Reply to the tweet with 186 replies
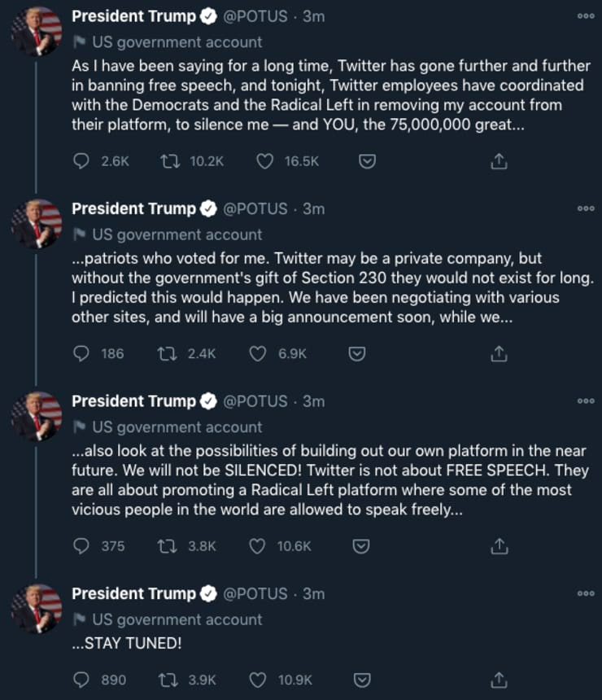The image size is (602, 700). pyautogui.click(x=81, y=353)
